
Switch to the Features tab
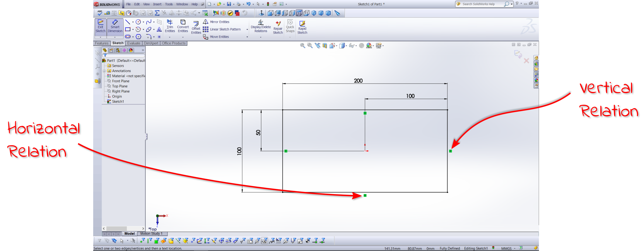(x=101, y=43)
